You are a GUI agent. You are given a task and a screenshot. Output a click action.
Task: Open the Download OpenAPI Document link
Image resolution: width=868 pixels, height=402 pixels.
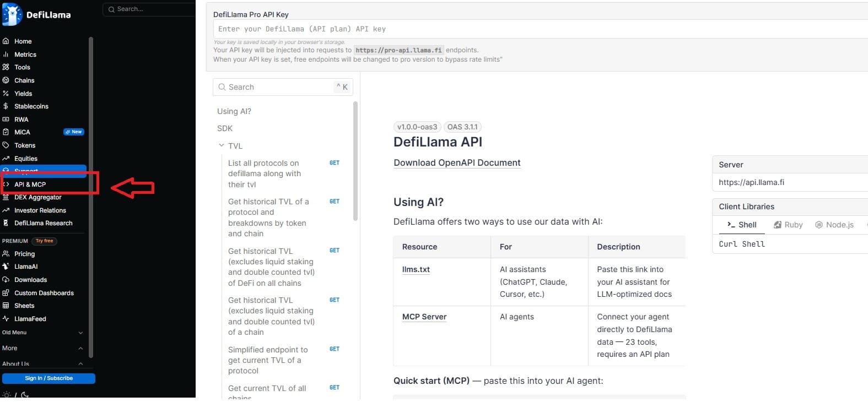457,162
